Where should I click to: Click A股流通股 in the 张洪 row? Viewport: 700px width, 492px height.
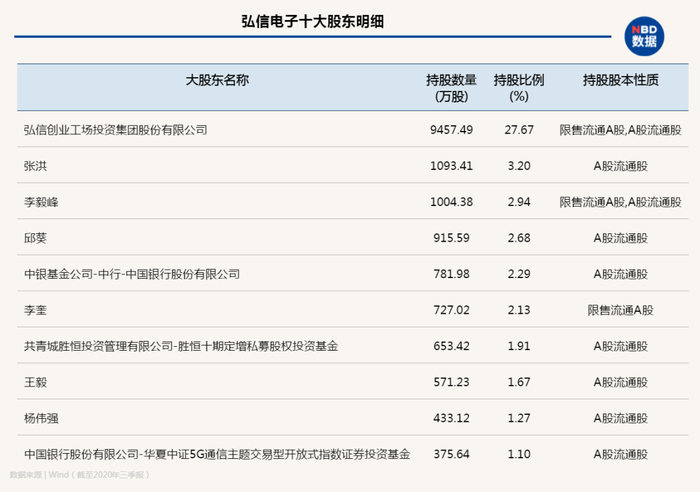click(621, 166)
